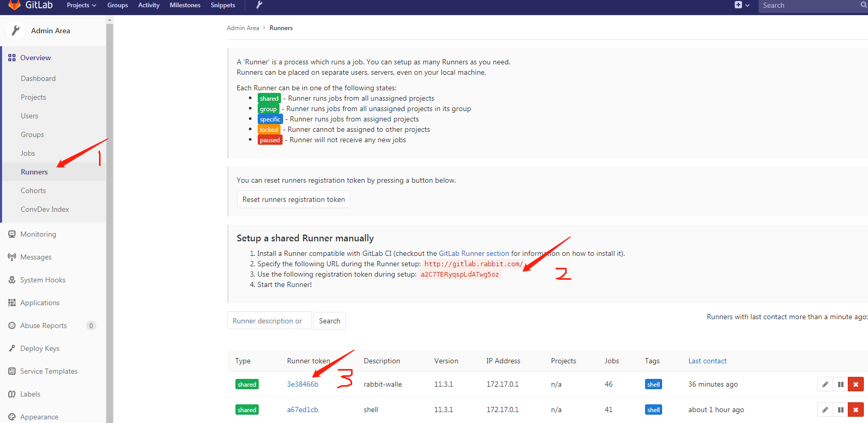Open System Hooks section label
Screen dimensions: 868x423
tap(43, 280)
